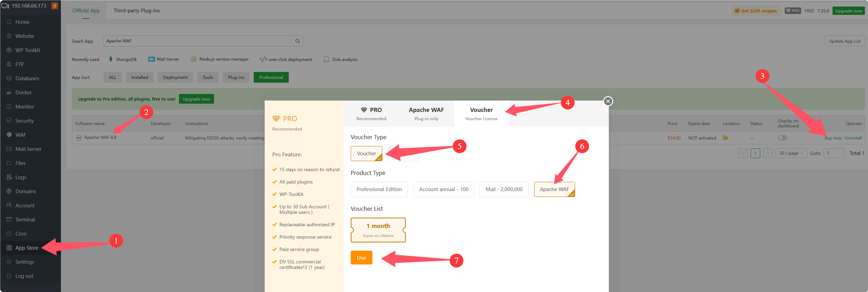This screenshot has width=868, height=292.
Task: Click the Domains globe icon in sidebar
Action: coord(9,191)
